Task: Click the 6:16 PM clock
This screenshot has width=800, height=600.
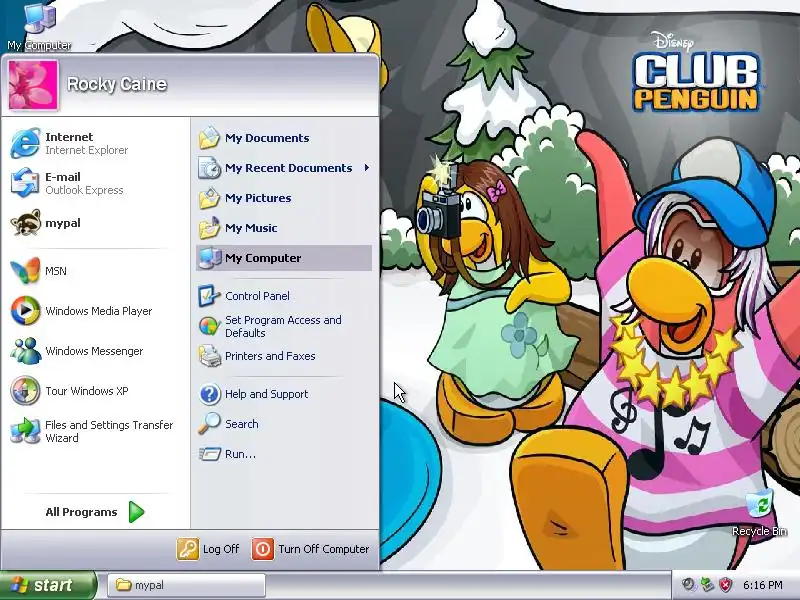Action: coord(763,585)
